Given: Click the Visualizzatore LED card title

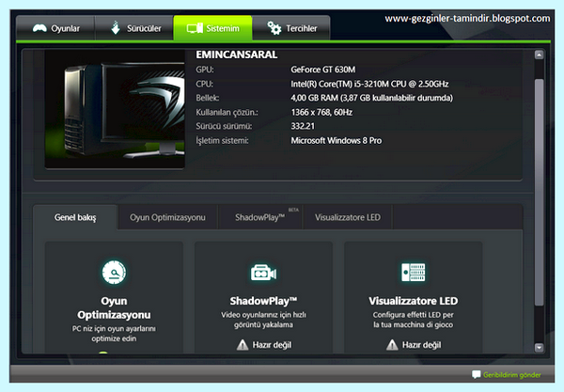Looking at the screenshot, I should (x=413, y=301).
